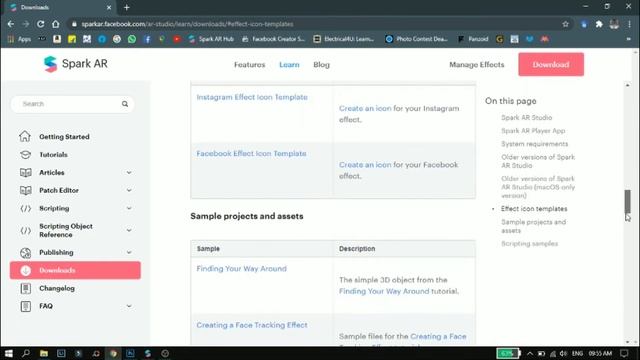Jump to System requirements section
This screenshot has width=640, height=360.
click(x=534, y=144)
